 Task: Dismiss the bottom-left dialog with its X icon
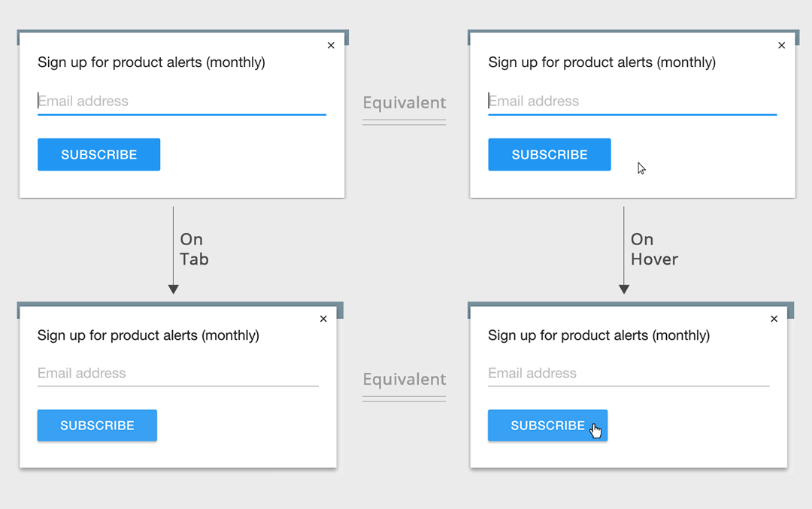tap(323, 319)
